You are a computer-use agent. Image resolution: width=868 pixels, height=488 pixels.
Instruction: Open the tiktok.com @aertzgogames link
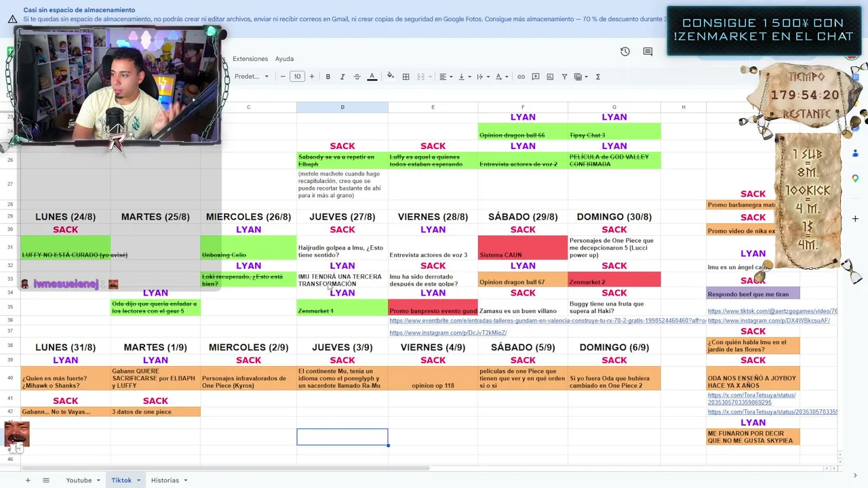[772, 311]
